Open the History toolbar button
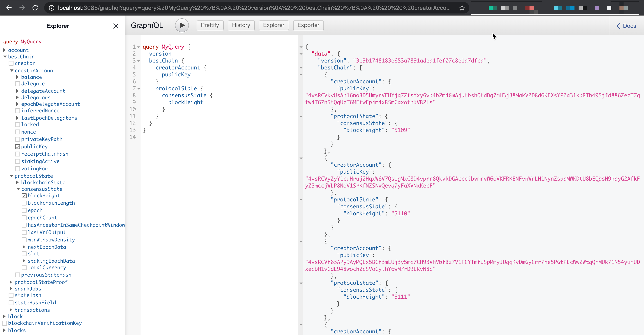Image resolution: width=644 pixels, height=335 pixels. click(x=241, y=25)
